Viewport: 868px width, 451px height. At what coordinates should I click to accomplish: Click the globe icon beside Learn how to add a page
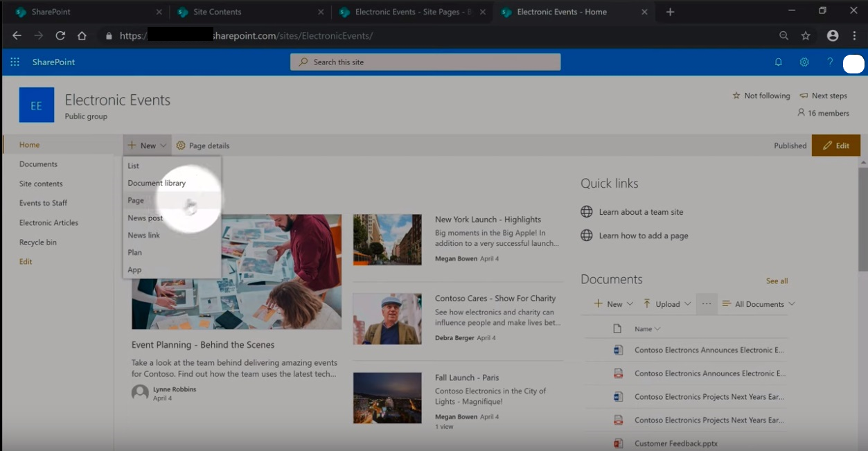587,236
